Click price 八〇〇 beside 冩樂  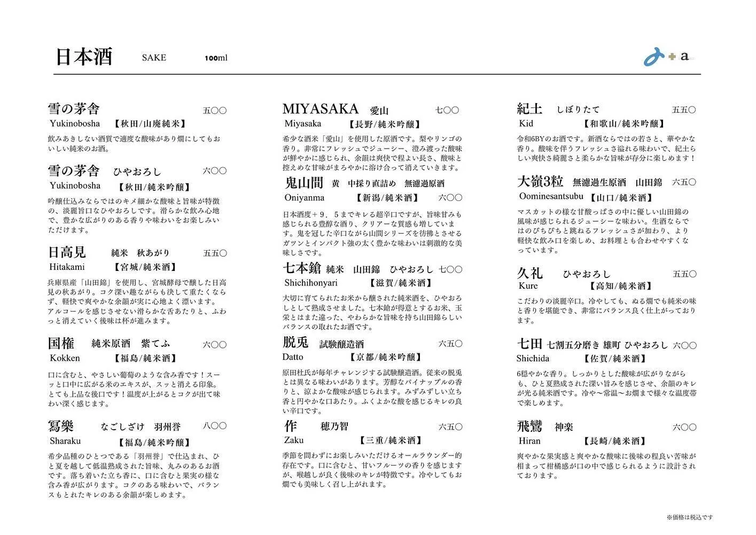[214, 426]
